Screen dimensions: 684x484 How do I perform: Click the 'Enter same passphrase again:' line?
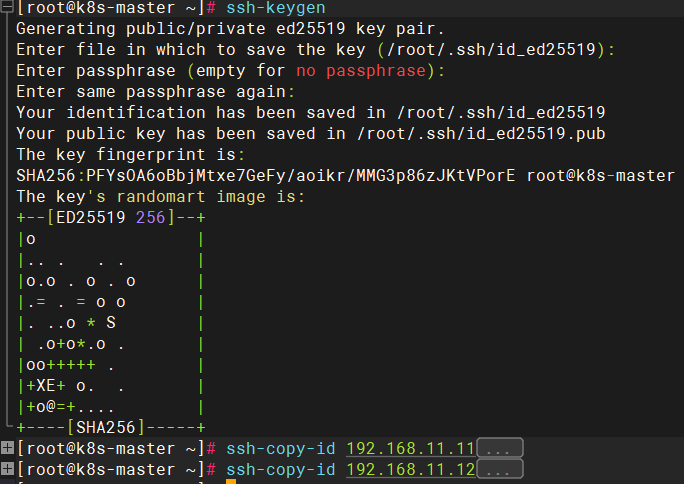[x=156, y=92]
